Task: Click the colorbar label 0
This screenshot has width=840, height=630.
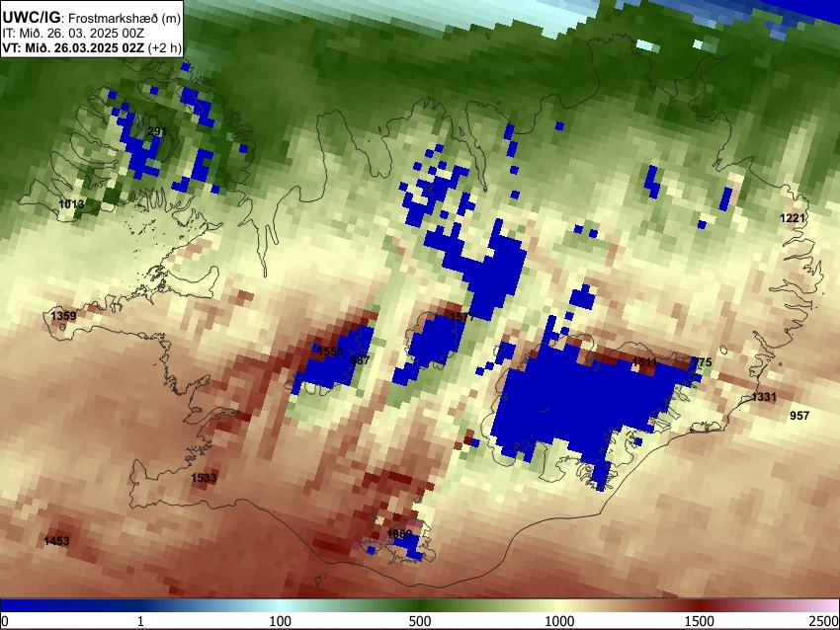Action: coord(5,621)
